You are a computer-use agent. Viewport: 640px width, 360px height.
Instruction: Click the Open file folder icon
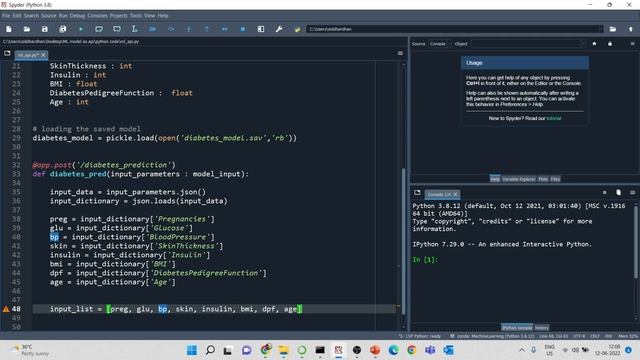pyautogui.click(x=27, y=29)
